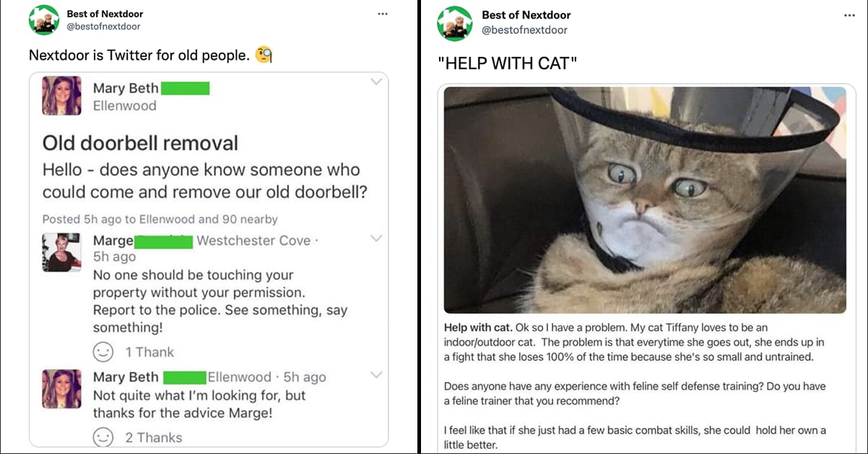This screenshot has width=868, height=454.
Task: Click Mary Beth's profile photo on the doorbell post
Action: [x=61, y=95]
